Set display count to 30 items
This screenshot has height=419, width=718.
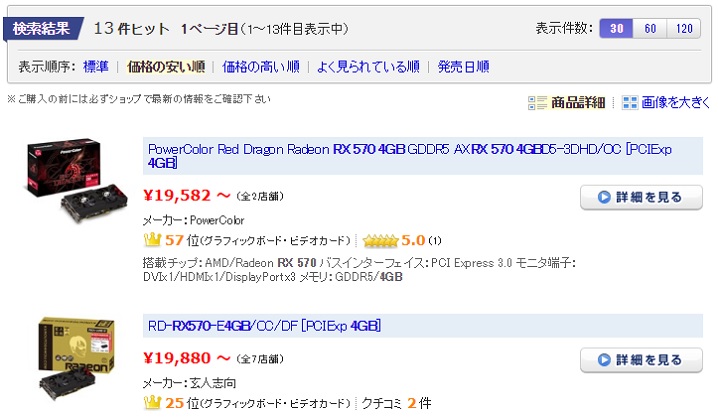(616, 28)
